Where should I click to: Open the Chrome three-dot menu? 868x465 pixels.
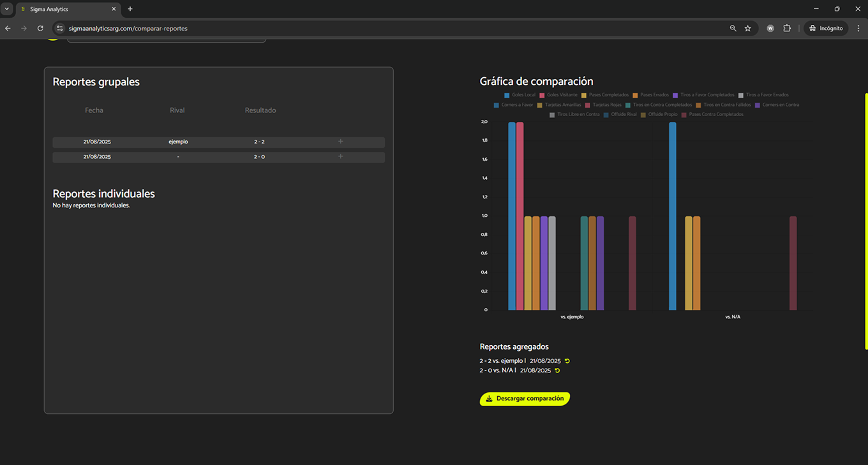pos(858,28)
